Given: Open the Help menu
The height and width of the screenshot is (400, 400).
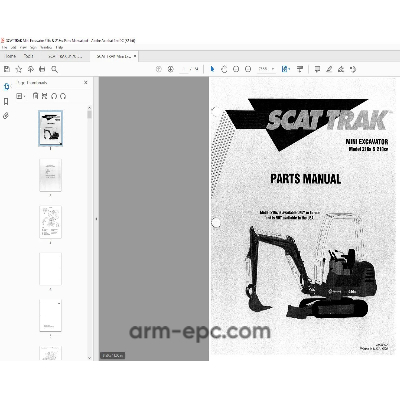Looking at the screenshot, I should click(59, 48).
